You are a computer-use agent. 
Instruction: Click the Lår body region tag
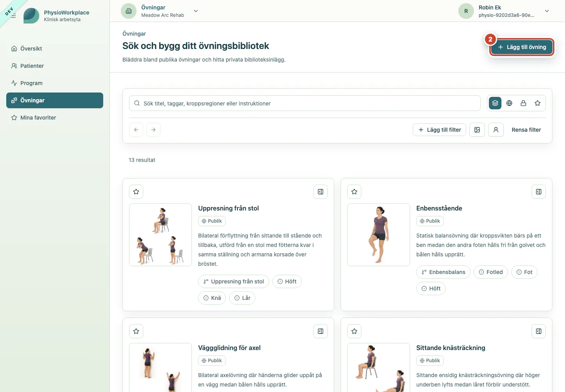coord(242,298)
